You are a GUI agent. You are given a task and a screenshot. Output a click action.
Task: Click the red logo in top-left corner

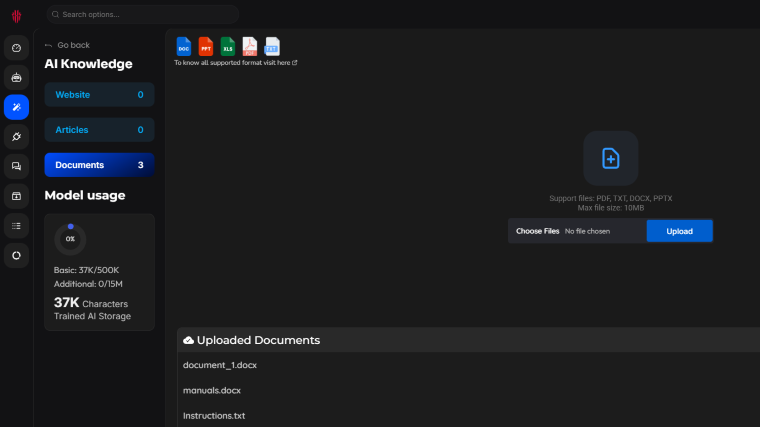tap(16, 15)
